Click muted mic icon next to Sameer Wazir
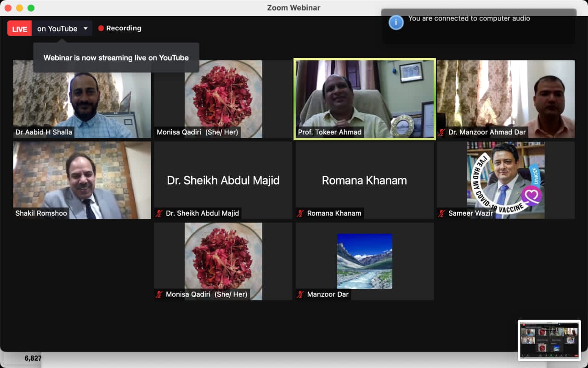The width and height of the screenshot is (588, 368). (x=442, y=213)
